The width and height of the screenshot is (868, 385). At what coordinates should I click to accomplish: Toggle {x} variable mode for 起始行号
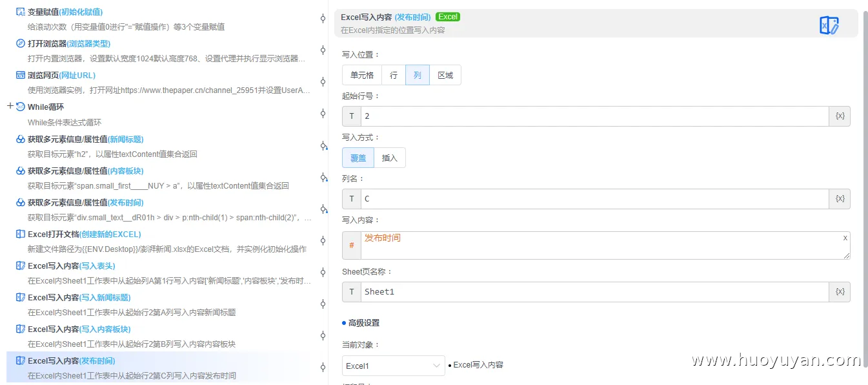pos(840,116)
